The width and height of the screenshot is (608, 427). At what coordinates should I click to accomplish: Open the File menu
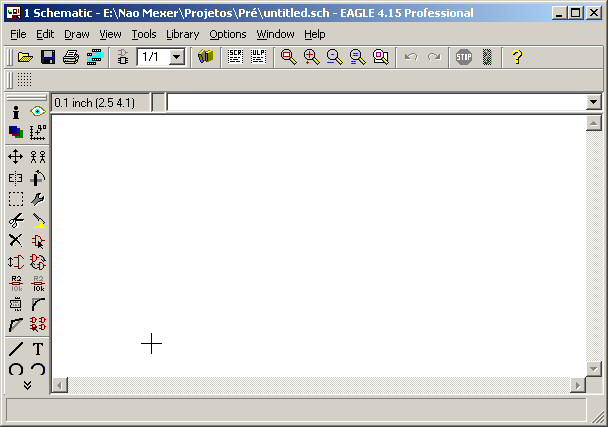[x=18, y=35]
